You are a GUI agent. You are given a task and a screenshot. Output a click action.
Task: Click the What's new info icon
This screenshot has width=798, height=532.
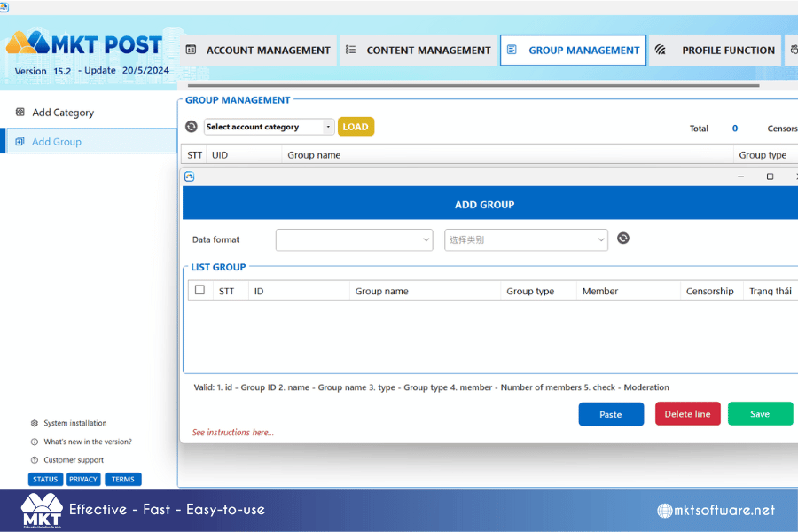(x=34, y=442)
